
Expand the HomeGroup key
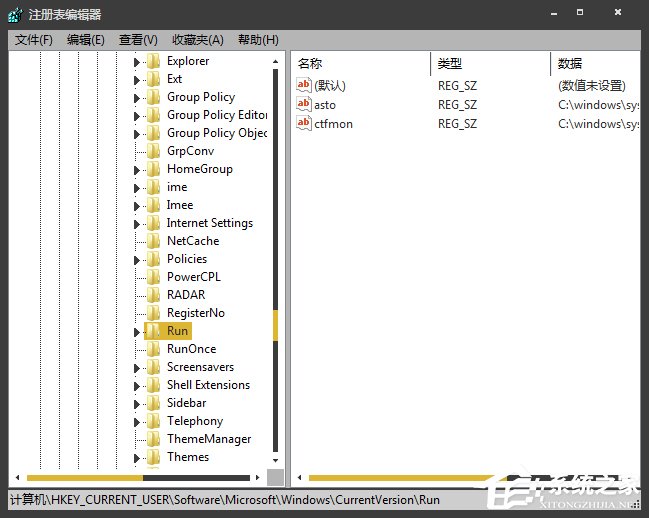pos(137,170)
